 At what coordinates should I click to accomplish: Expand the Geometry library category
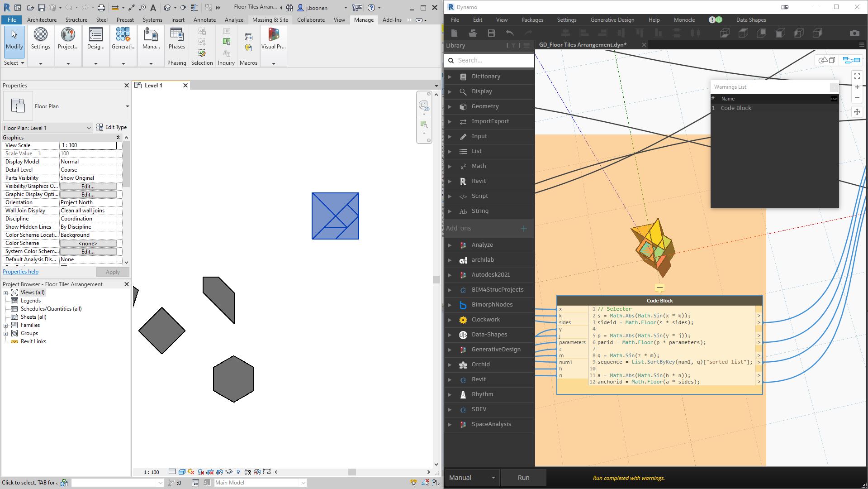coord(485,106)
